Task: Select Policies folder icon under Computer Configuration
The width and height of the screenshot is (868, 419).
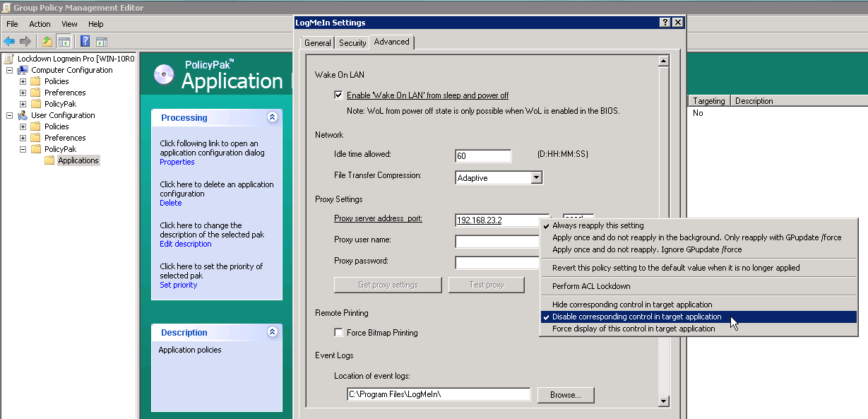Action: (35, 81)
